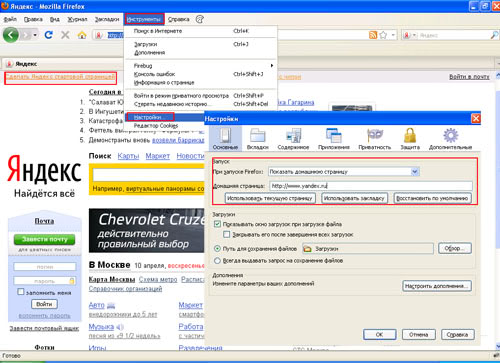Enable close after all downloads checkbox
The width and height of the screenshot is (500, 363).
(227, 235)
